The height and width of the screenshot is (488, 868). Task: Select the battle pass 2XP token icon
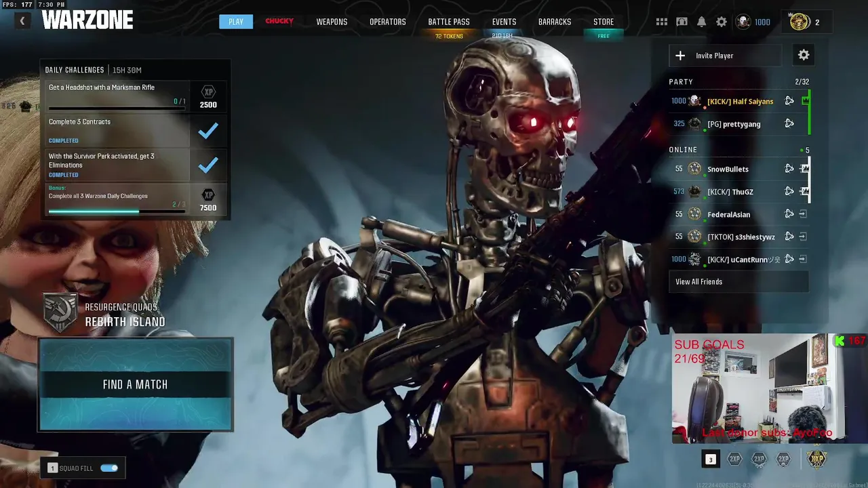[783, 459]
